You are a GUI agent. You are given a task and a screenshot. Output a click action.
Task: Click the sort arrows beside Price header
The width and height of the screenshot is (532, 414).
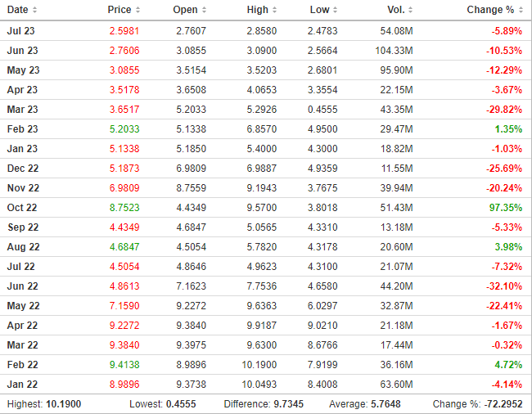point(138,10)
